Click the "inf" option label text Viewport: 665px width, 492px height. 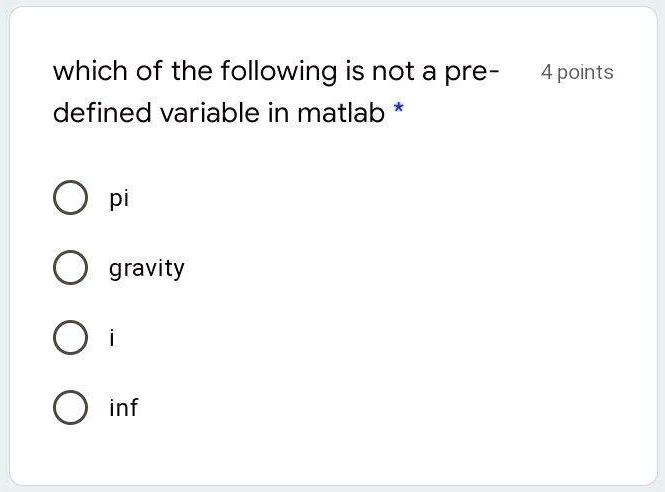124,408
